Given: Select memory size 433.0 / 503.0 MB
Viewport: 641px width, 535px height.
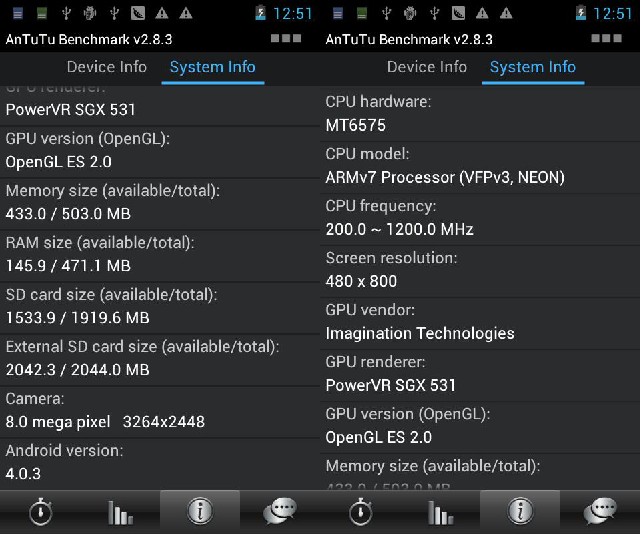Looking at the screenshot, I should 68,214.
